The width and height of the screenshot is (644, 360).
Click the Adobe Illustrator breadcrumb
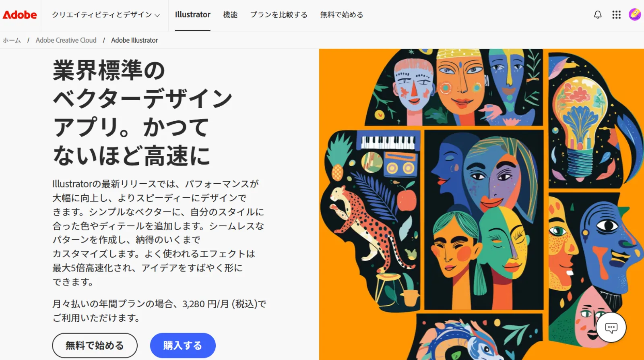pyautogui.click(x=134, y=40)
